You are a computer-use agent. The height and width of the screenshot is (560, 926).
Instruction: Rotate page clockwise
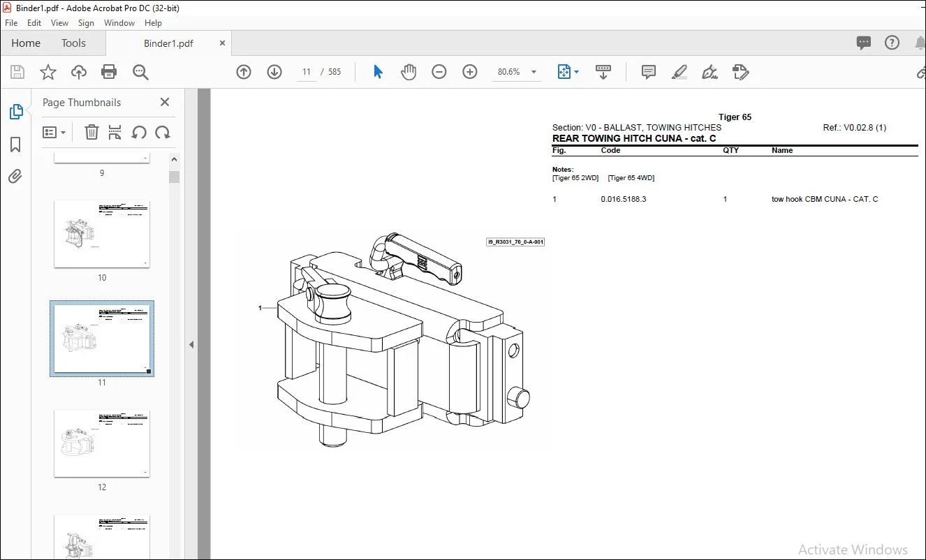pos(163,132)
